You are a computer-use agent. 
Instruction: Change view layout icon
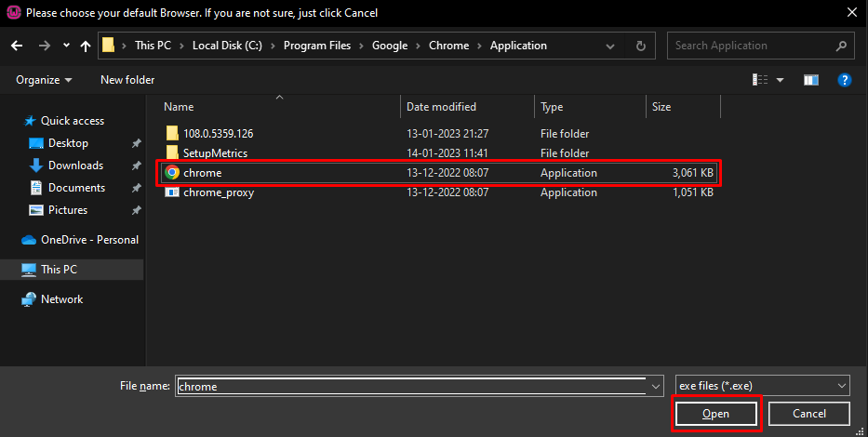[x=760, y=80]
